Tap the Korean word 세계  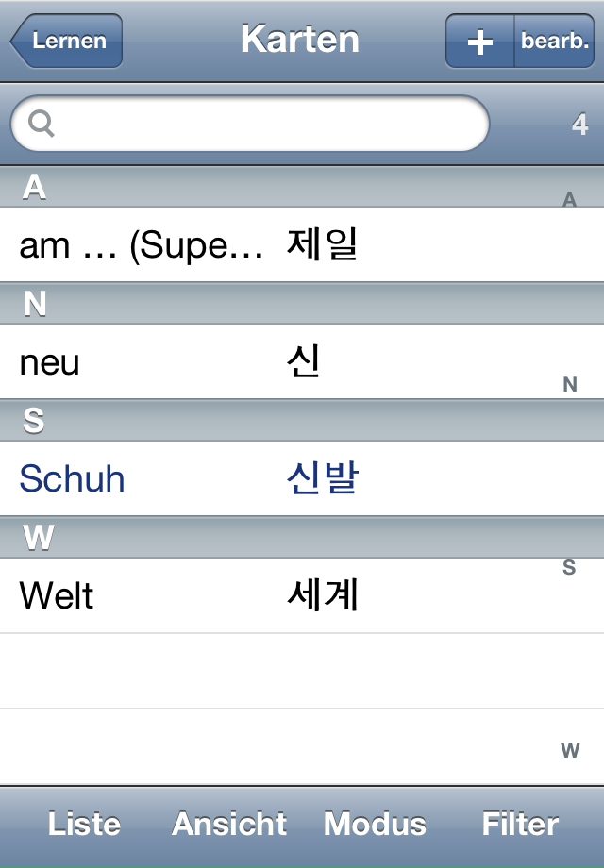[322, 596]
